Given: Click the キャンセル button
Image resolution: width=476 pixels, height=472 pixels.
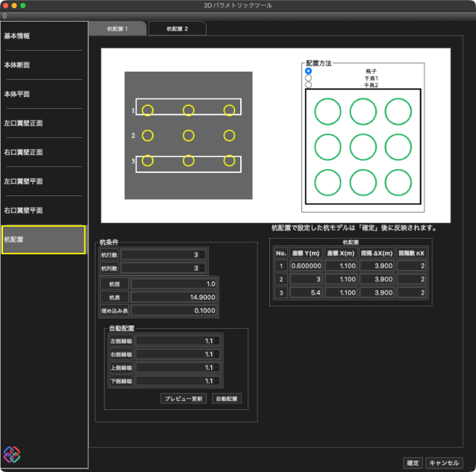Looking at the screenshot, I should point(444,463).
